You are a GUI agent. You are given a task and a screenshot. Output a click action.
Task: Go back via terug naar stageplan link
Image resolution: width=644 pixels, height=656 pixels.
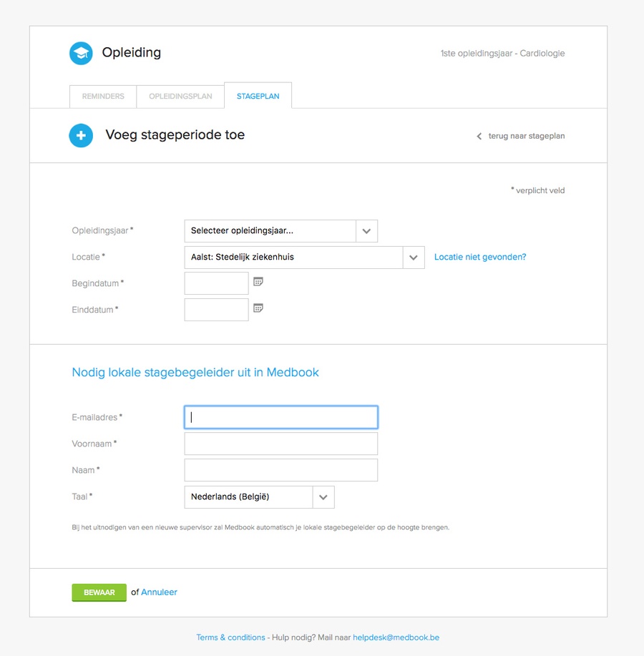coord(527,136)
